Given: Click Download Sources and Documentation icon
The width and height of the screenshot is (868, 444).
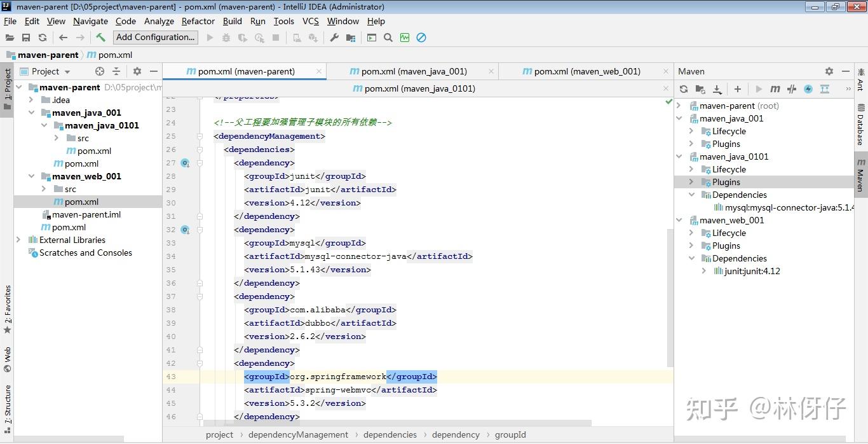Looking at the screenshot, I should click(x=717, y=89).
